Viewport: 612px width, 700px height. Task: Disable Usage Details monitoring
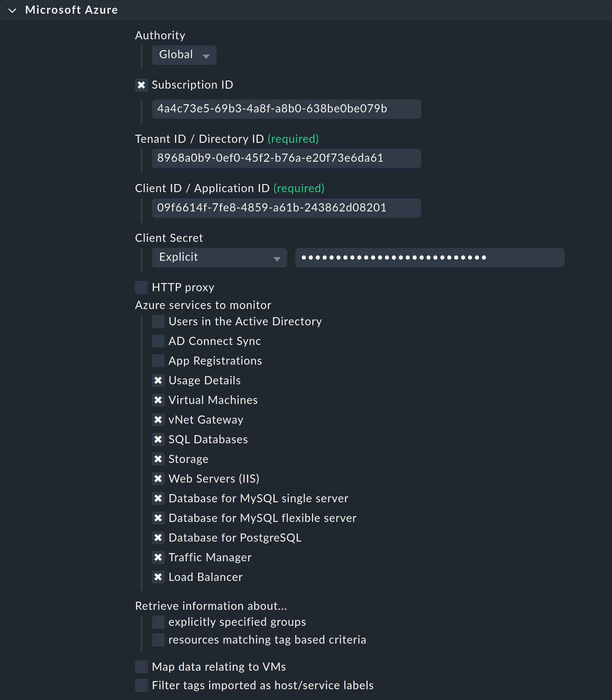tap(158, 380)
